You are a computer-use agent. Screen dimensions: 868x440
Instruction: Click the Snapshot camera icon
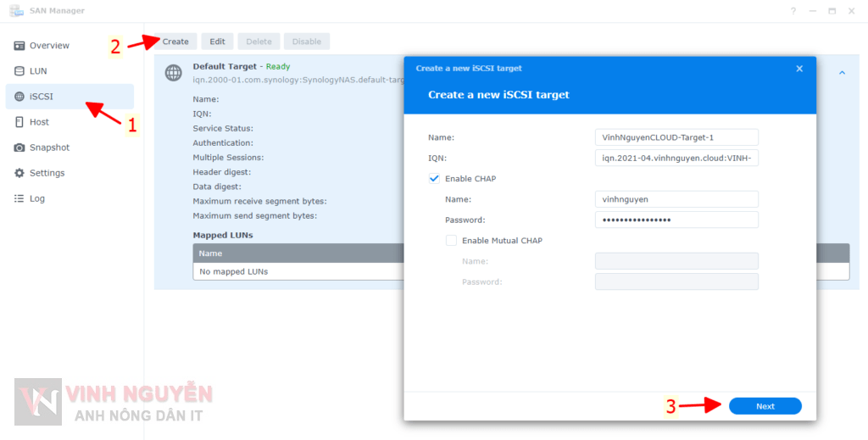(x=19, y=148)
